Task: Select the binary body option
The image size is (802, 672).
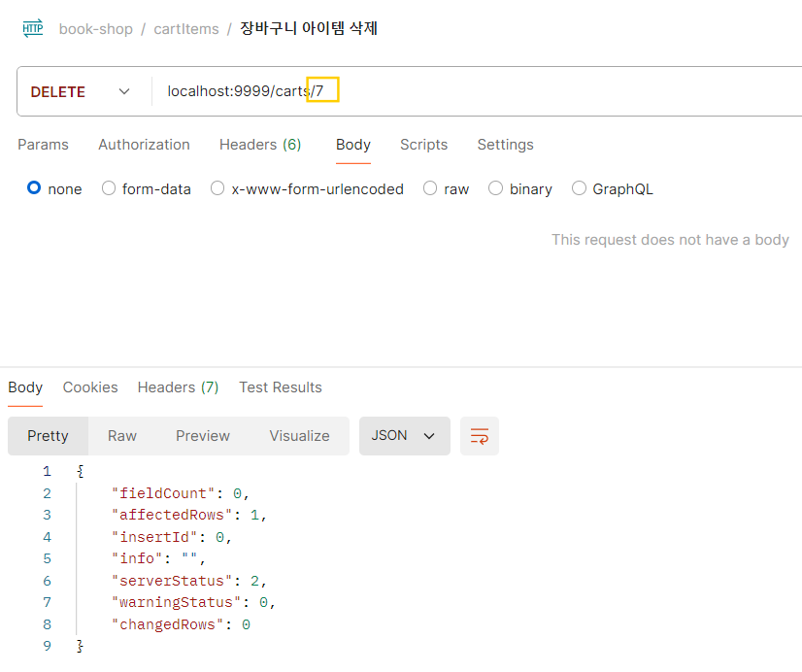Action: (495, 188)
